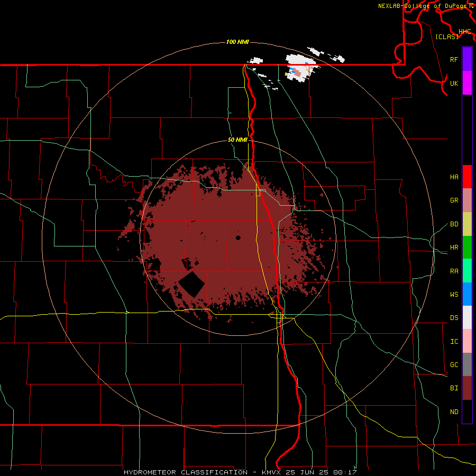Click the large black diamond gap in echo
The image size is (476, 476).
191,285
